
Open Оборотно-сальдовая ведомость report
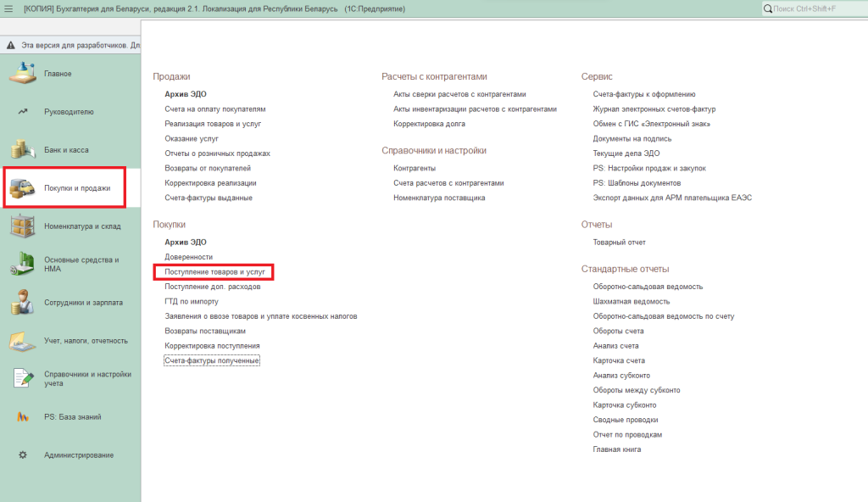[648, 287]
